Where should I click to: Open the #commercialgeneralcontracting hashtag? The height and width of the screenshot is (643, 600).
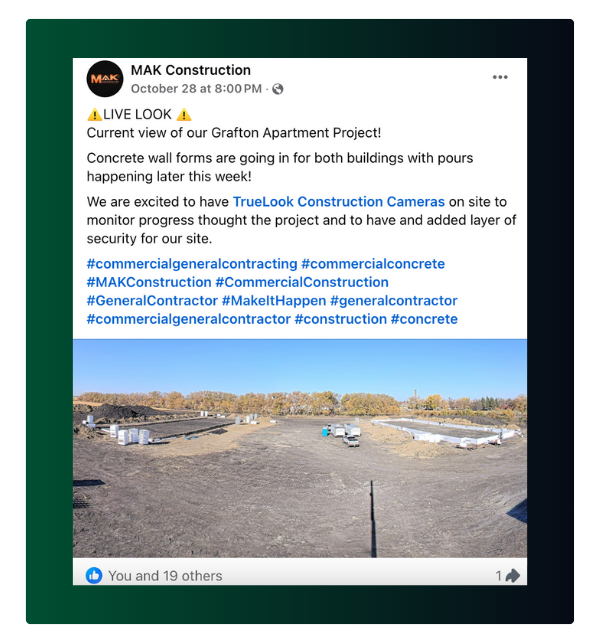pyautogui.click(x=192, y=264)
